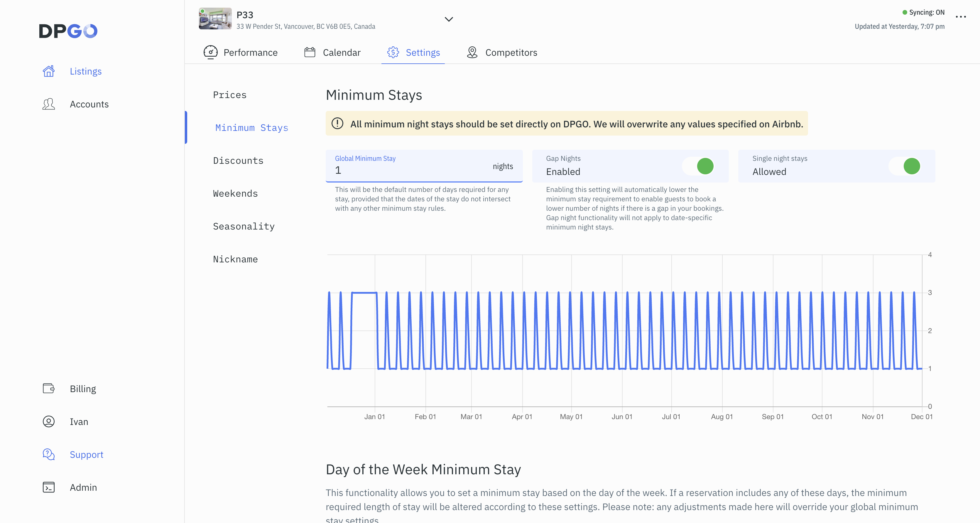The height and width of the screenshot is (523, 980).
Task: Click the Billing wallet icon
Action: coord(49,389)
